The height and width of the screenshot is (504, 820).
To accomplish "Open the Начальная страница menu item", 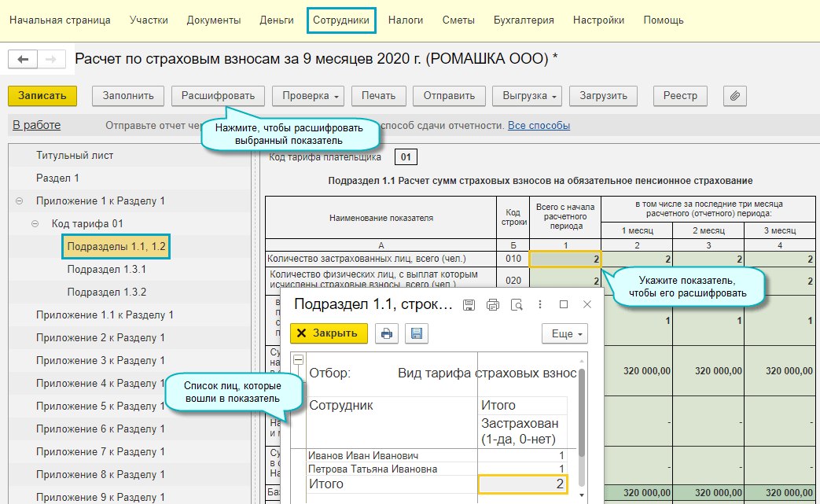I will [x=60, y=20].
